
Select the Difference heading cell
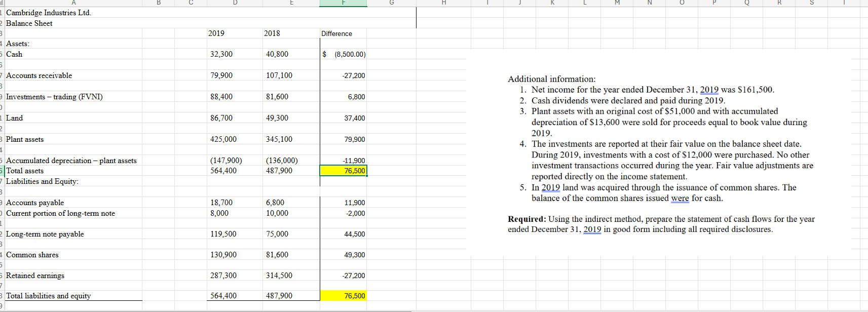(x=336, y=33)
